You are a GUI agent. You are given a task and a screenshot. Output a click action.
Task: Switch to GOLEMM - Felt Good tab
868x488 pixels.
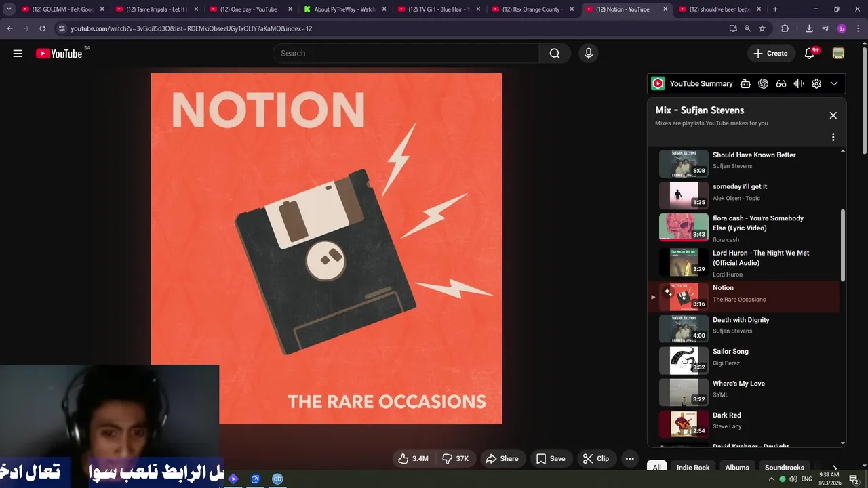coord(62,9)
